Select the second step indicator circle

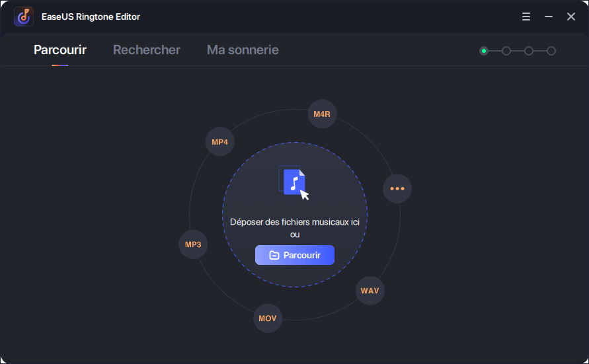tap(506, 51)
